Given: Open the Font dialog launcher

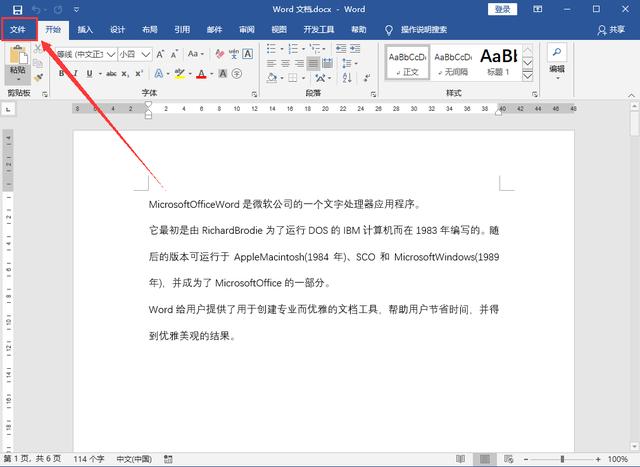Looking at the screenshot, I should click(x=254, y=94).
